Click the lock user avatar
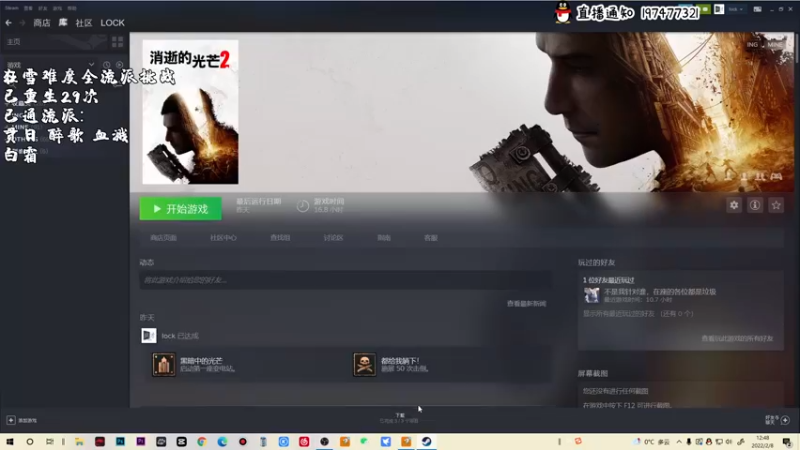Screen dimensions: 800x450 (x=148, y=335)
